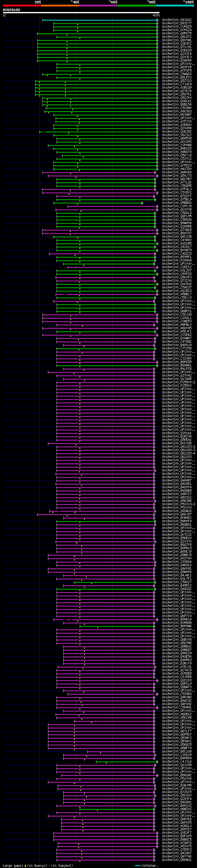Click label UniRef100_C1EET2
Image resolution: width=197 pixels, height=868 pixels.
[176, 267]
